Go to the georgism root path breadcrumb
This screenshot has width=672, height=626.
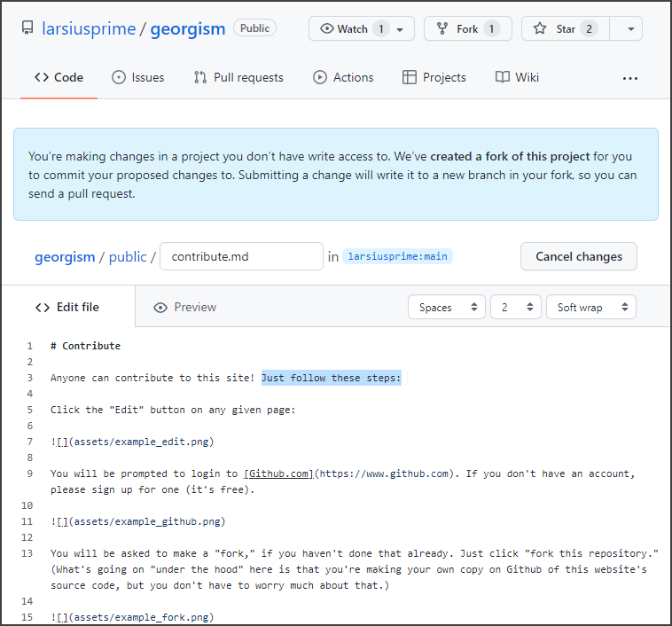pyautogui.click(x=65, y=257)
